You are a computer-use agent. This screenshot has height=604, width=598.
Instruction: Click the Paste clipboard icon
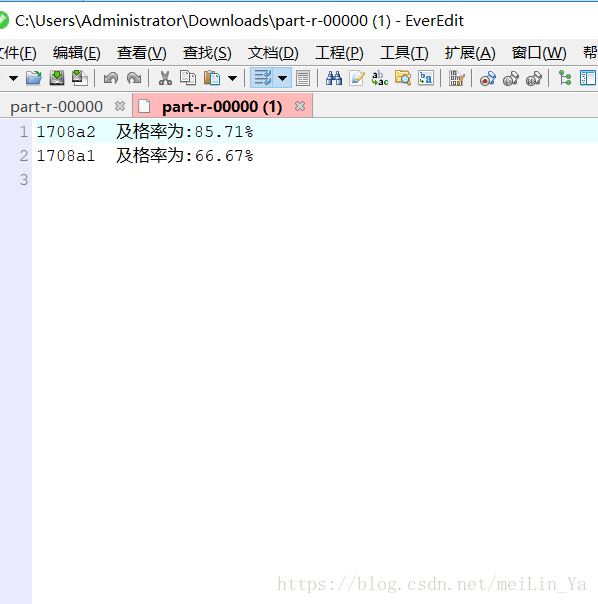click(212, 78)
